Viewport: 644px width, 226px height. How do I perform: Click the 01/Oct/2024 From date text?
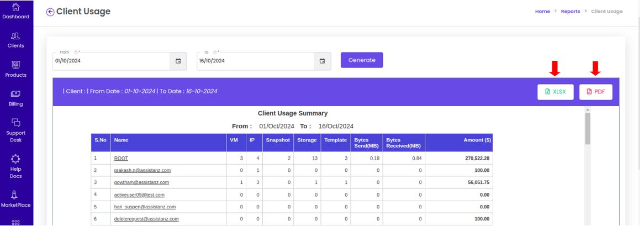[278, 126]
